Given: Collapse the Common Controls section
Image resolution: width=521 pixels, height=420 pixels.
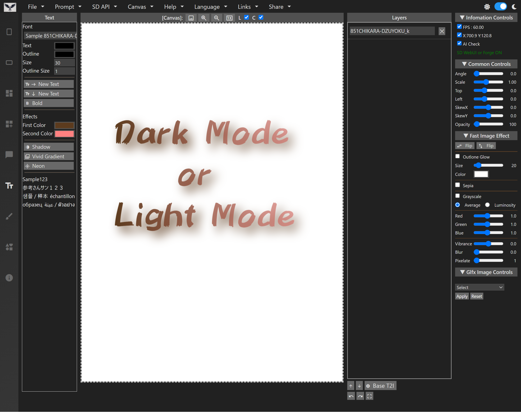Looking at the screenshot, I should tap(486, 64).
